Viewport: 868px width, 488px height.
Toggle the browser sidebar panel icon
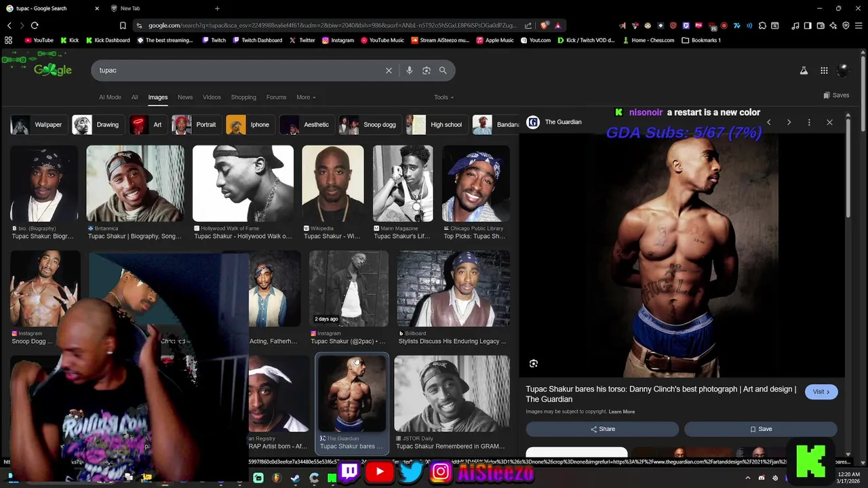click(x=808, y=26)
